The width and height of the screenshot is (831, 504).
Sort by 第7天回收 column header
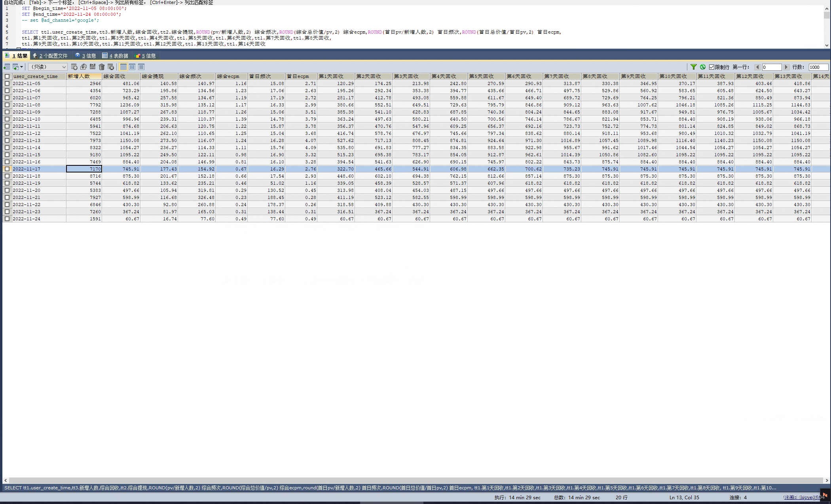[562, 76]
